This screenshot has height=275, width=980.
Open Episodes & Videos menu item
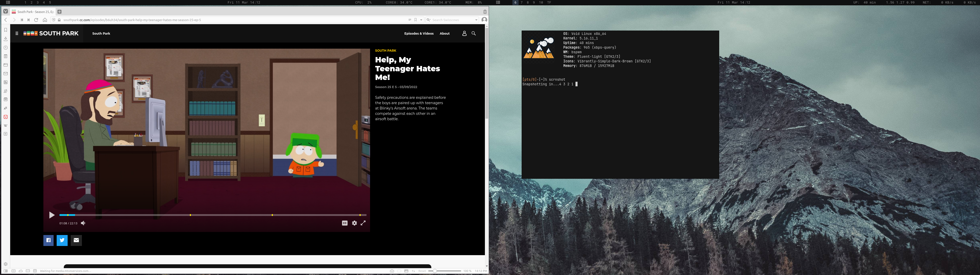click(419, 33)
